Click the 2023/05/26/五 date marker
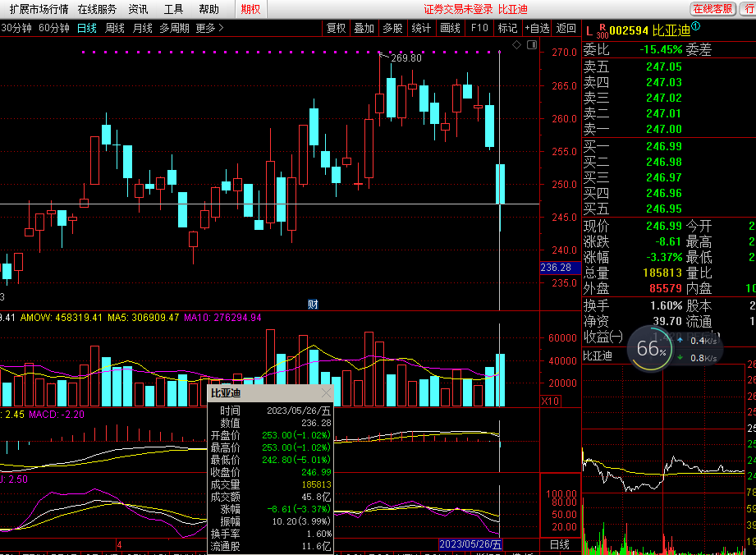Viewport: 756px width, 555px height. pyautogui.click(x=470, y=544)
